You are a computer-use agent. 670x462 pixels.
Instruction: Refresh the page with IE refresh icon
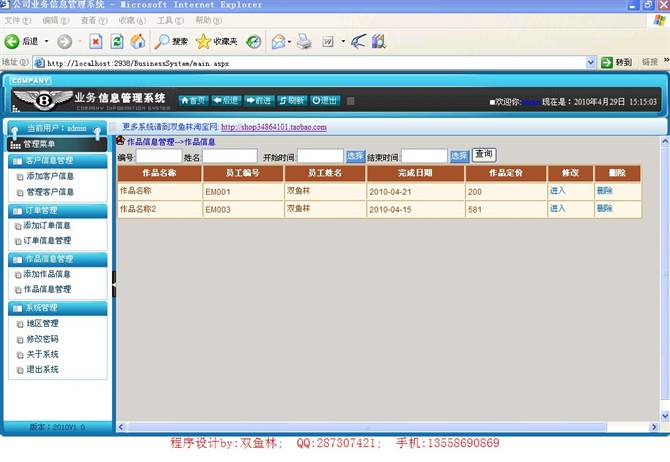(117, 41)
